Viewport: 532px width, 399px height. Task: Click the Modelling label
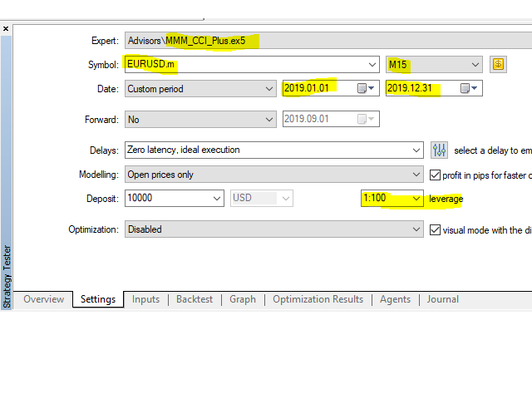tap(99, 175)
